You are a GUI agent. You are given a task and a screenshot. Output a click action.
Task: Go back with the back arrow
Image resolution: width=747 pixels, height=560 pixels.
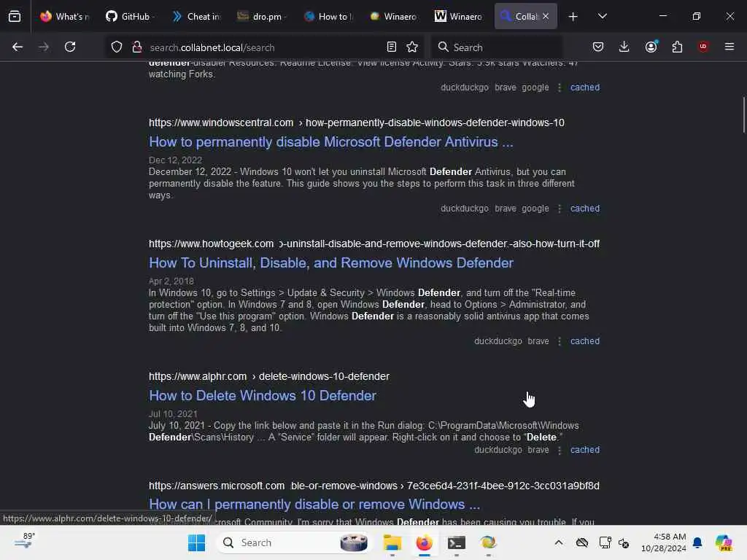click(18, 47)
